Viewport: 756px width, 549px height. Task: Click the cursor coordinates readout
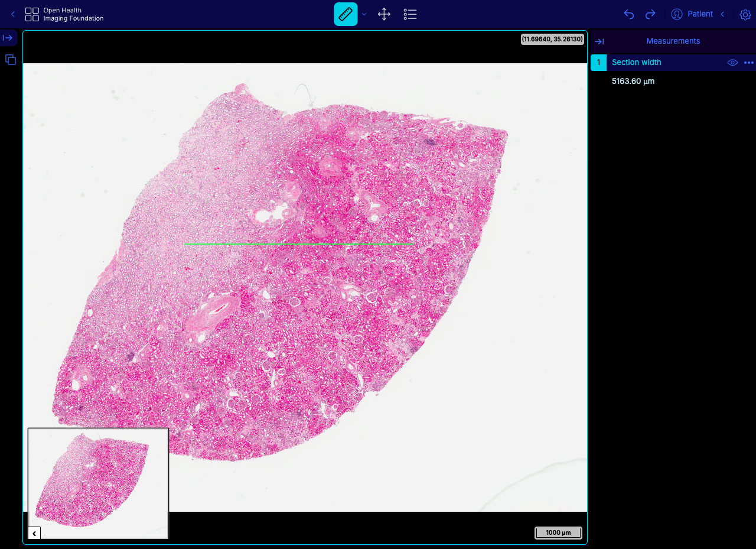click(552, 39)
